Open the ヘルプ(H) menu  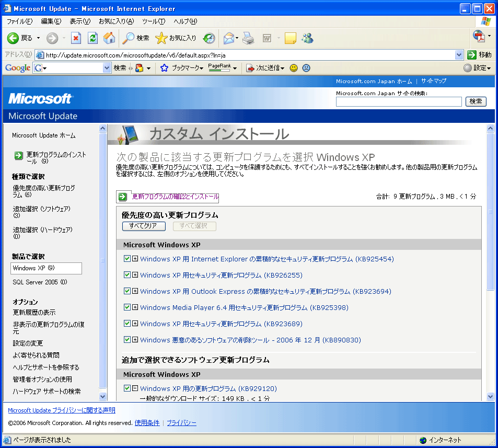pyautogui.click(x=185, y=21)
